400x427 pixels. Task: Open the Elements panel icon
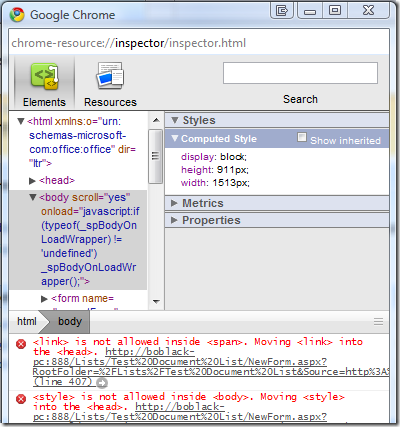tap(45, 77)
